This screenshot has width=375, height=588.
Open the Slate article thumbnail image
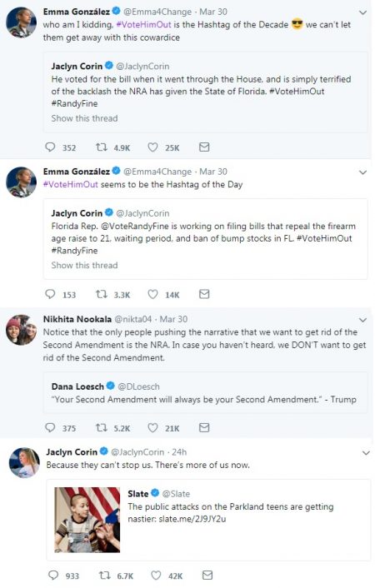[x=87, y=520]
